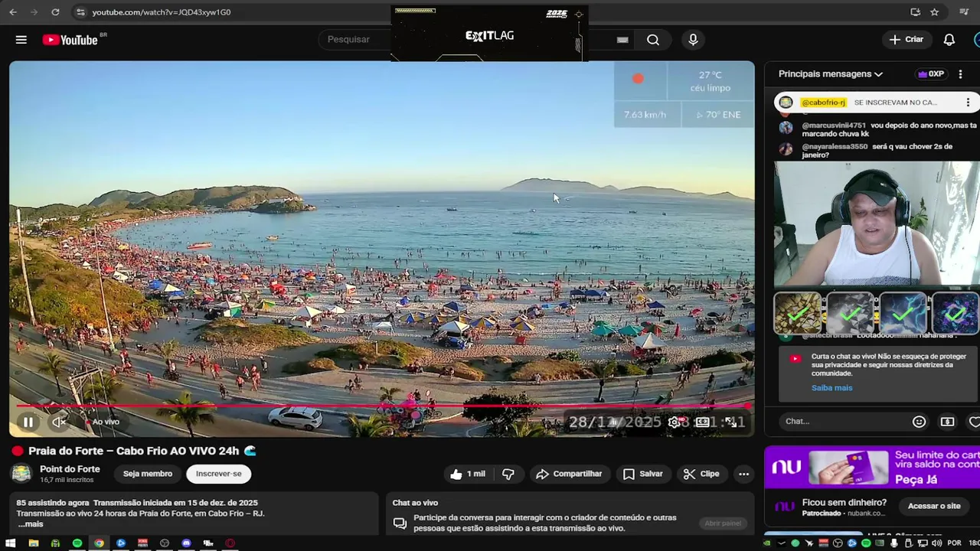Create a clip with Clipe
Image resolution: width=980 pixels, height=551 pixels.
pyautogui.click(x=701, y=474)
